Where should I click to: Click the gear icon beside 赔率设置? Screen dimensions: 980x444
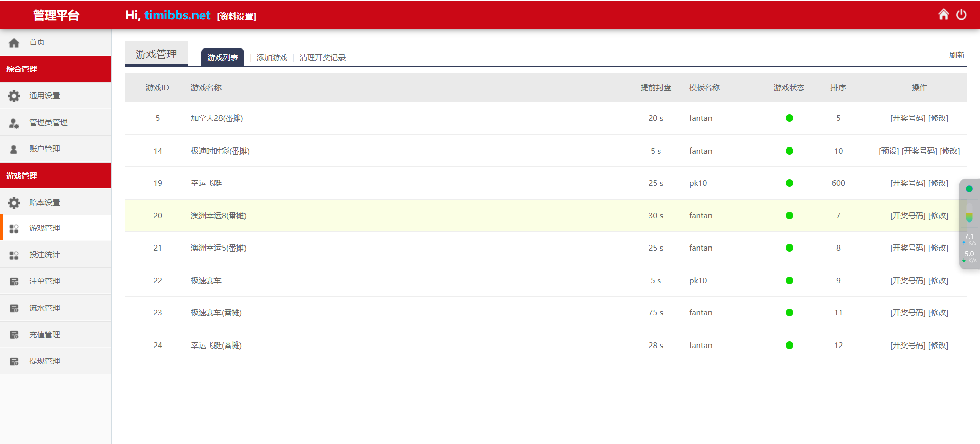(14, 203)
